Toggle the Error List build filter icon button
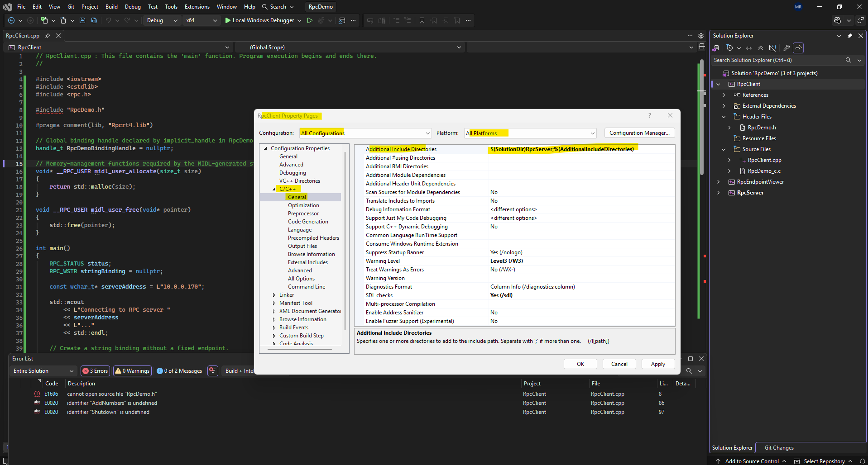This screenshot has width=868, height=465. [212, 370]
